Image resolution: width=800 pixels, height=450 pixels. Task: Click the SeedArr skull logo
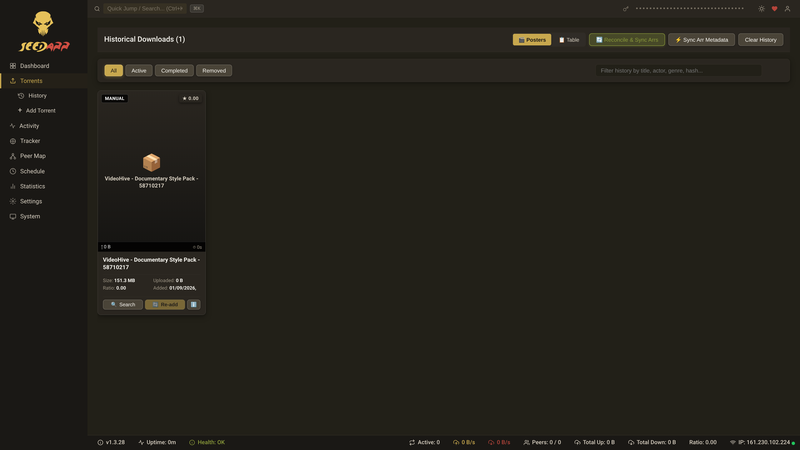pos(43,32)
